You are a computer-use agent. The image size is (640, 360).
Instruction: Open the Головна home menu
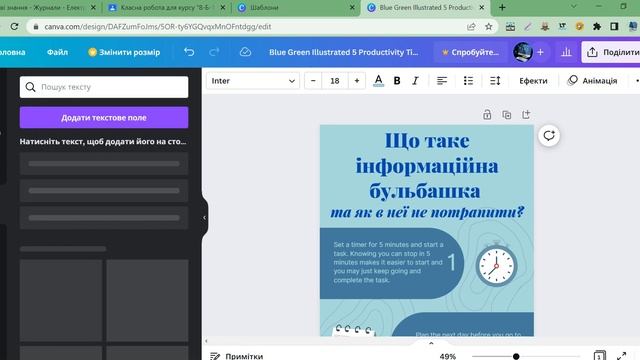tap(12, 52)
